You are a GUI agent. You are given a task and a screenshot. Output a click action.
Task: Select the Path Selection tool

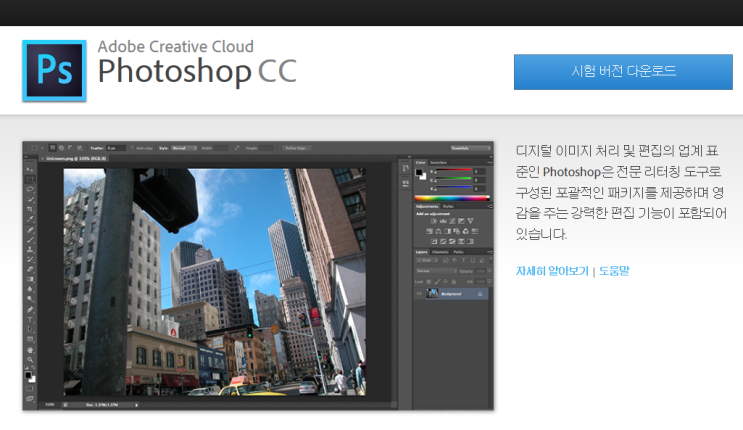(x=30, y=329)
